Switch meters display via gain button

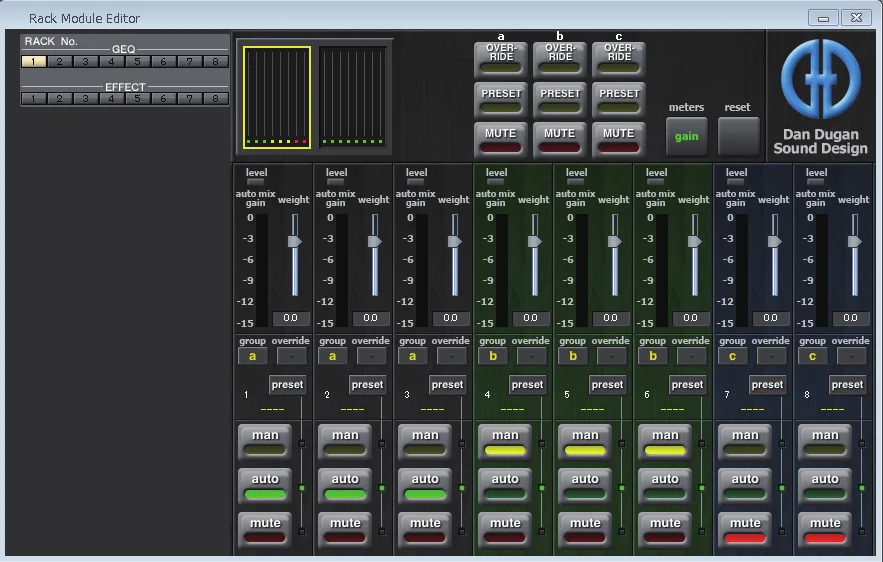[x=686, y=136]
